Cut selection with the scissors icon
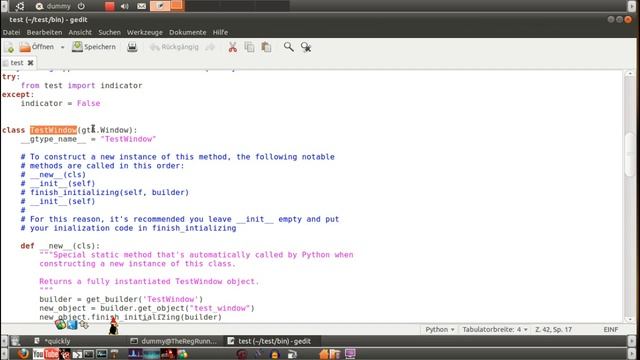This screenshot has height=360, width=640. (233, 47)
